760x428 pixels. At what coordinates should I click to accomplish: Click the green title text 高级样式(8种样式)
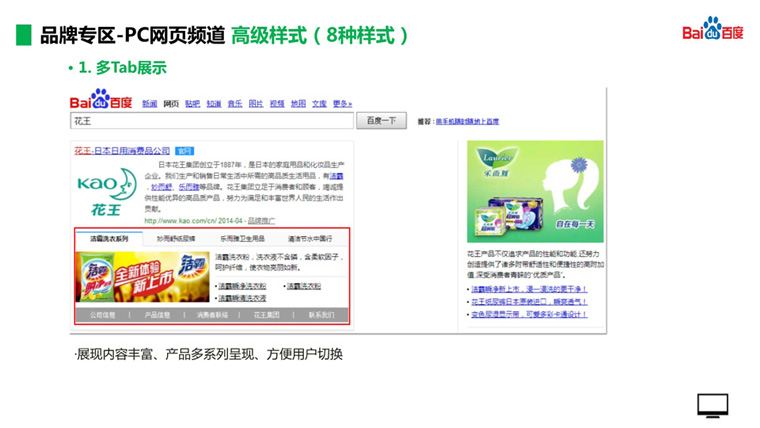point(320,35)
